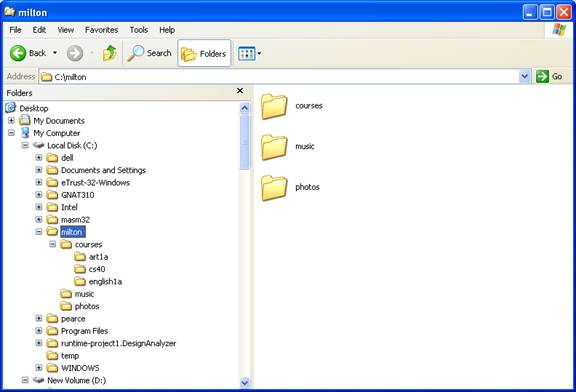The image size is (576, 392).
Task: Expand the WINDOWS folder node
Action: pyautogui.click(x=39, y=367)
